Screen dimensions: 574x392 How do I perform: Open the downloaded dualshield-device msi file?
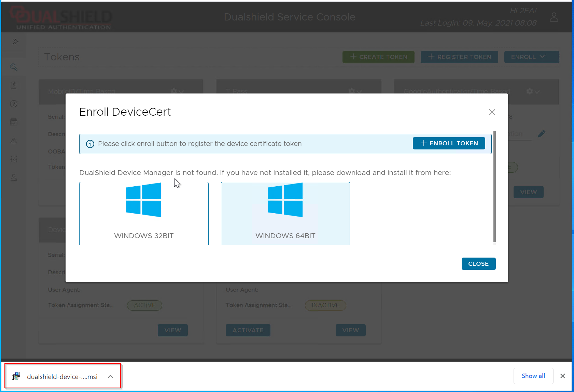pos(61,377)
